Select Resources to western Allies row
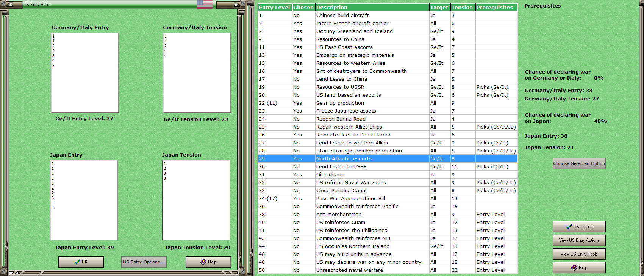 click(388, 63)
